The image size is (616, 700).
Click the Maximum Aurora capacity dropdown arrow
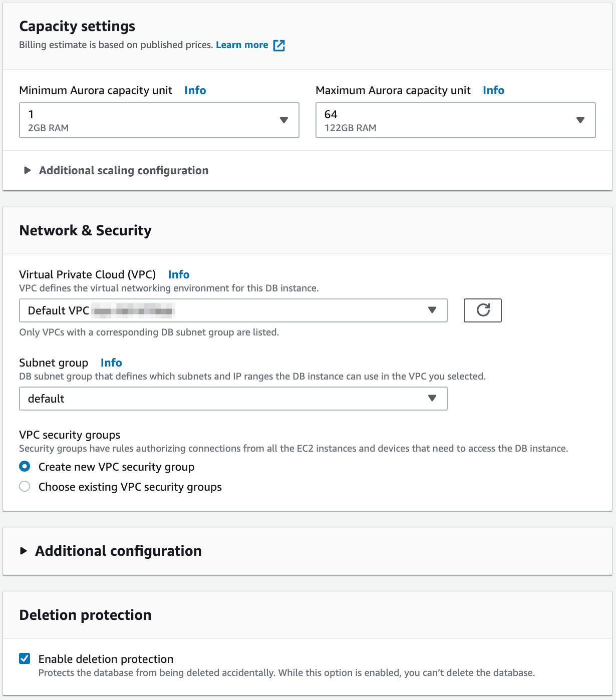click(580, 120)
